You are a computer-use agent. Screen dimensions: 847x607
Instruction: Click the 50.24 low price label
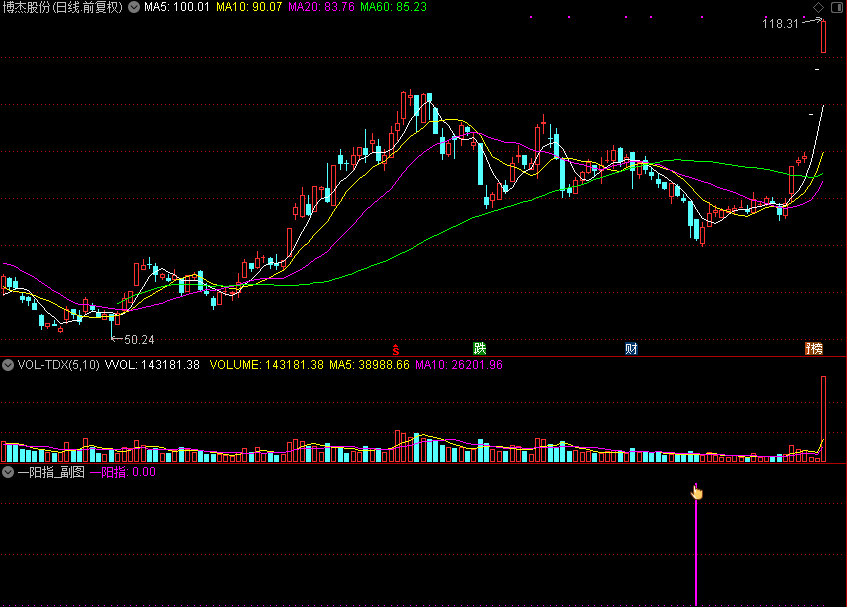(x=139, y=340)
